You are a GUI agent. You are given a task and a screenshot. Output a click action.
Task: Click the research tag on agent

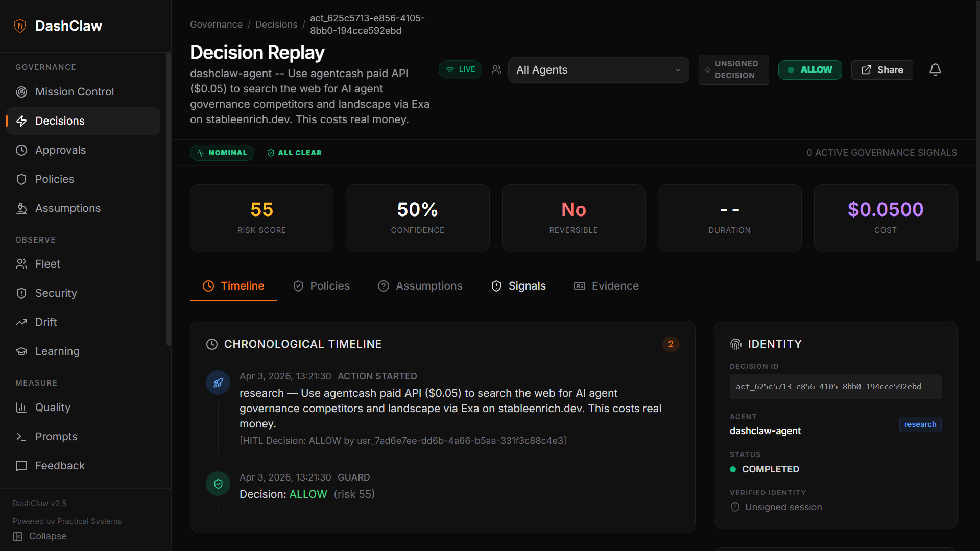coord(920,424)
